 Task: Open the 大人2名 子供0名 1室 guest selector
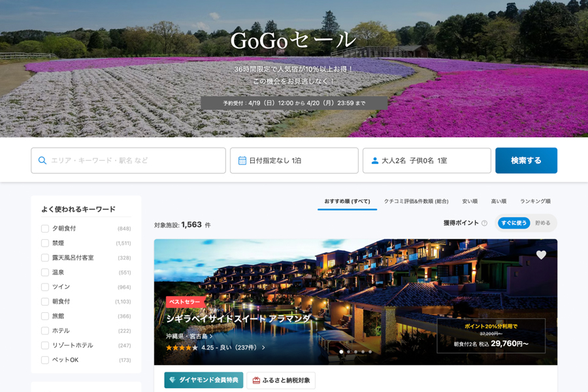(x=427, y=160)
